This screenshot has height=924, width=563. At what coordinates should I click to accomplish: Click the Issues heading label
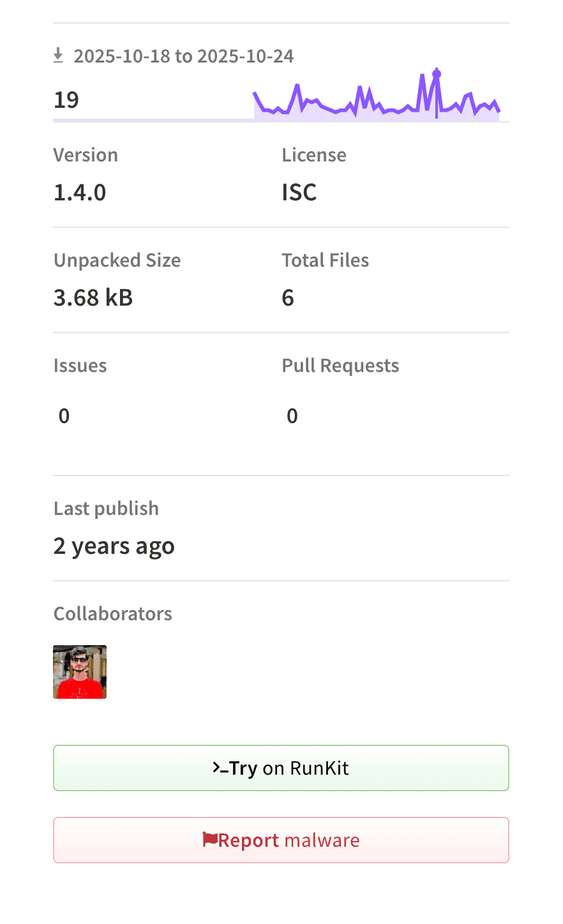click(x=80, y=366)
